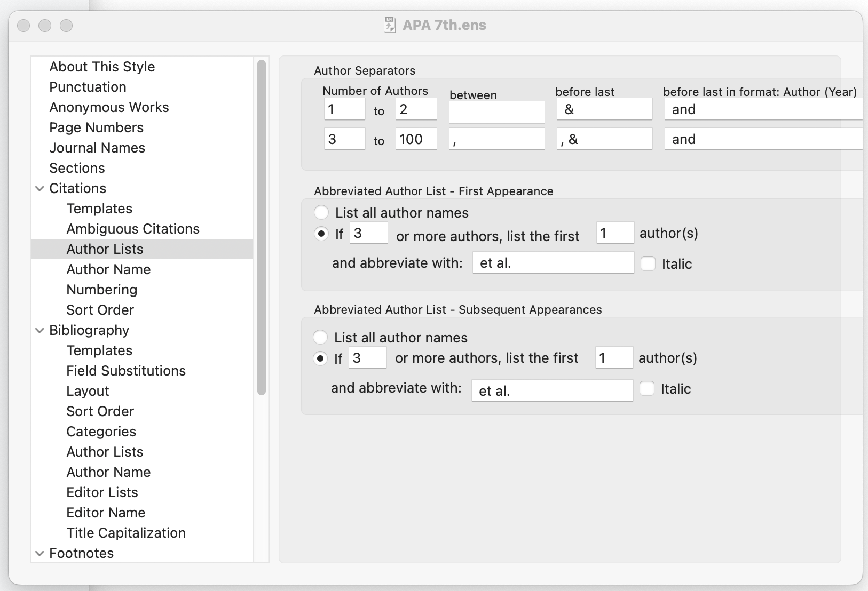Open the Editor Lists settings
The height and width of the screenshot is (591, 868).
(x=102, y=492)
